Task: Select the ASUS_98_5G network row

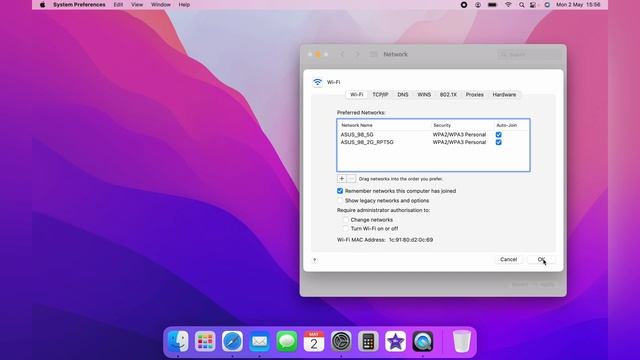Action: click(433, 135)
